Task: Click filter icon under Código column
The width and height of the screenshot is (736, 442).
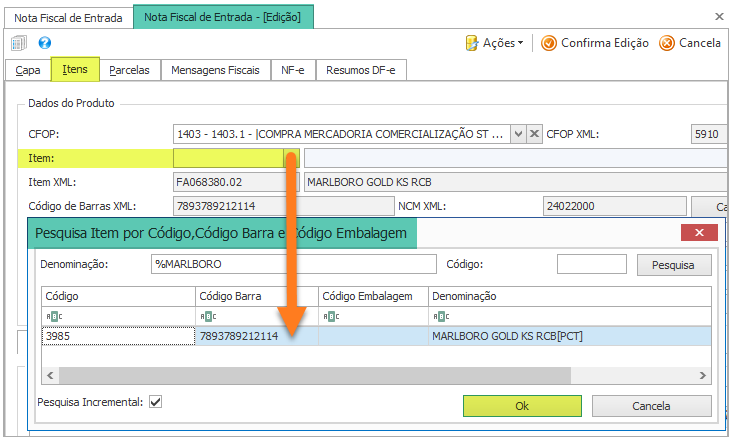Action: [51, 316]
